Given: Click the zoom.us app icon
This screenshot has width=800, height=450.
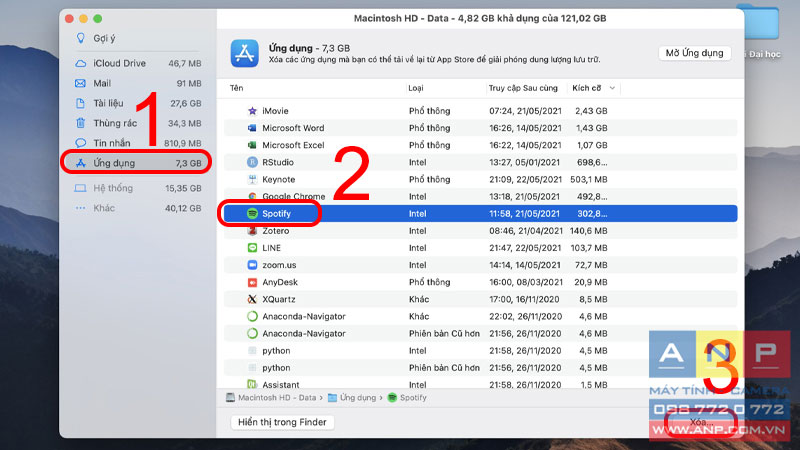Looking at the screenshot, I should tap(252, 265).
